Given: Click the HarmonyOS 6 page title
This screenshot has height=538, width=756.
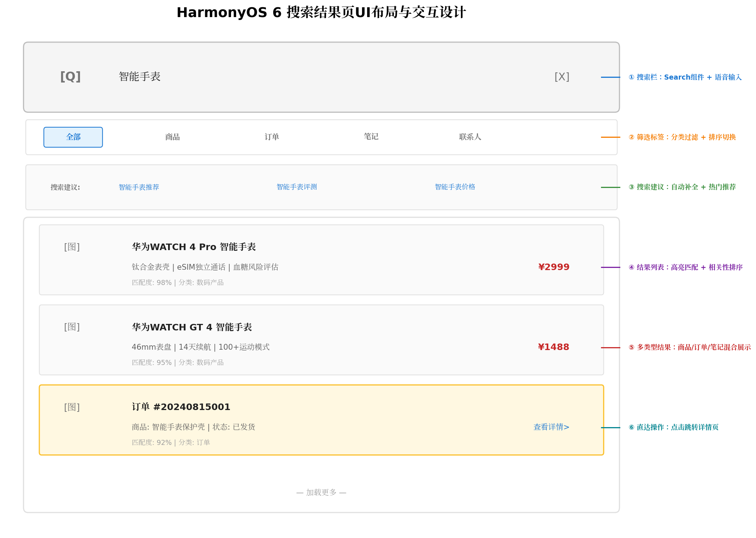Looking at the screenshot, I should tap(321, 12).
